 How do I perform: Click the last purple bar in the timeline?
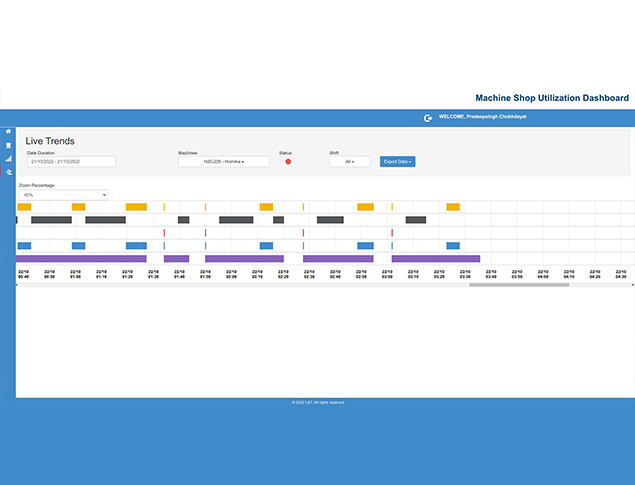[x=435, y=258]
